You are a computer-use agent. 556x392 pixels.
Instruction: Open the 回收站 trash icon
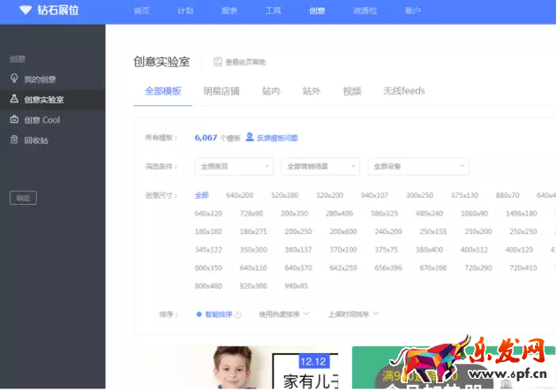pyautogui.click(x=14, y=139)
